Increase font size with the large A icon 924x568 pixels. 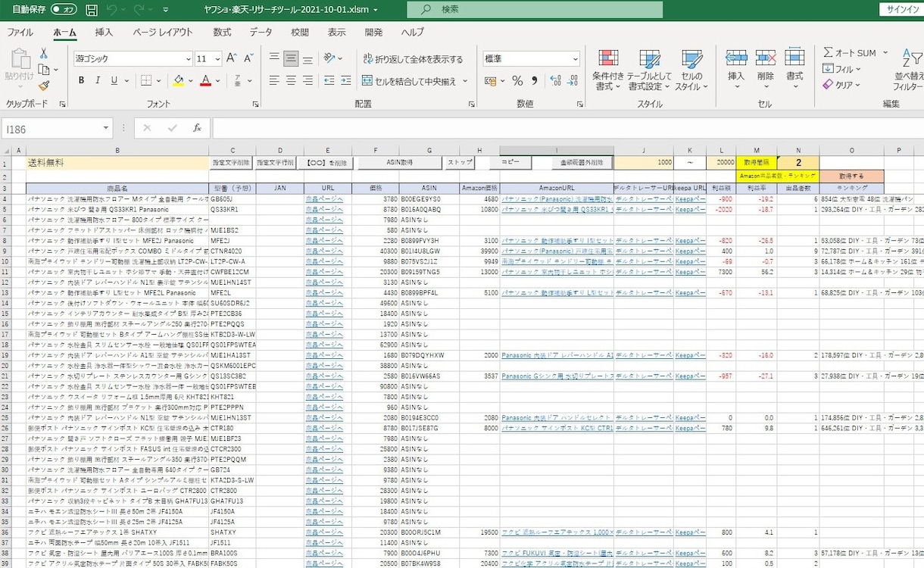click(x=231, y=58)
